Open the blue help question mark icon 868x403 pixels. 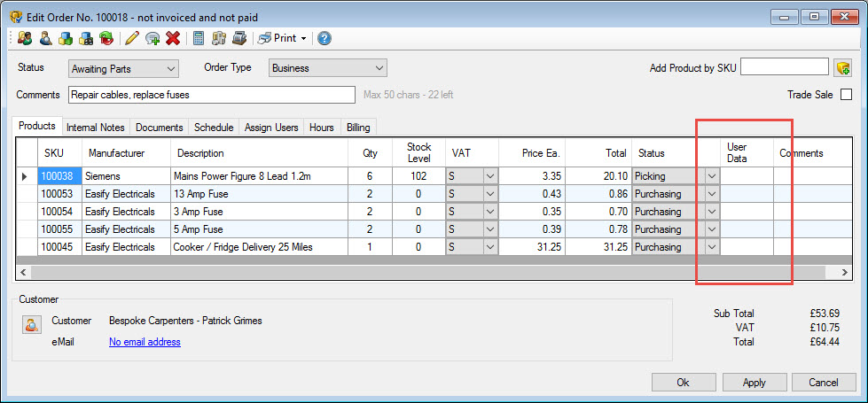tap(325, 38)
